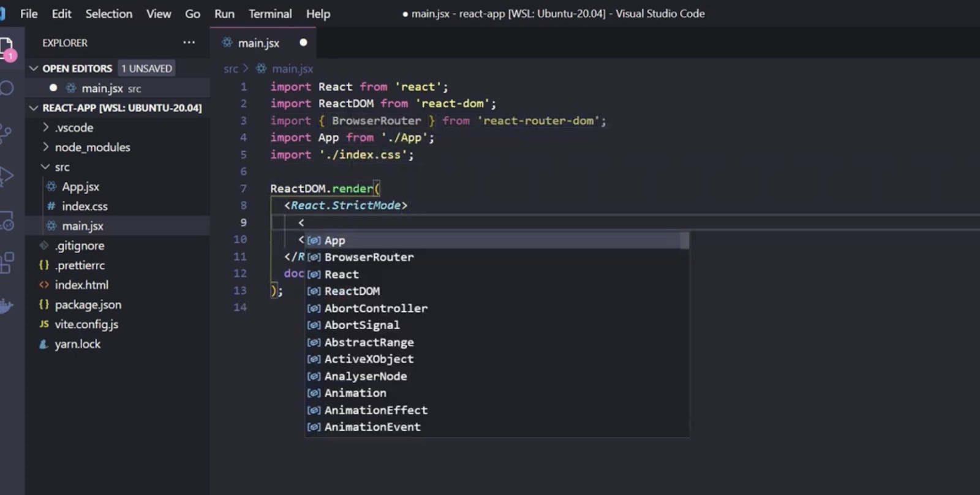980x495 pixels.
Task: Click variable icon beside App suggestion
Action: 314,240
